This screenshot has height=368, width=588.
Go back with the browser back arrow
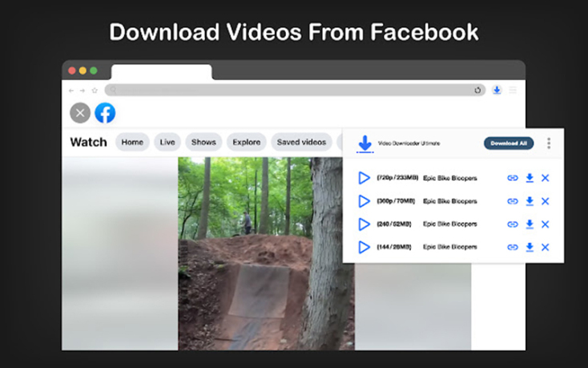71,91
